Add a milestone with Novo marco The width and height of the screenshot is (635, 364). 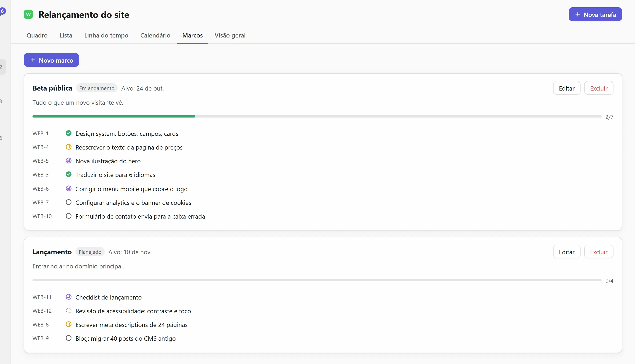coord(51,60)
